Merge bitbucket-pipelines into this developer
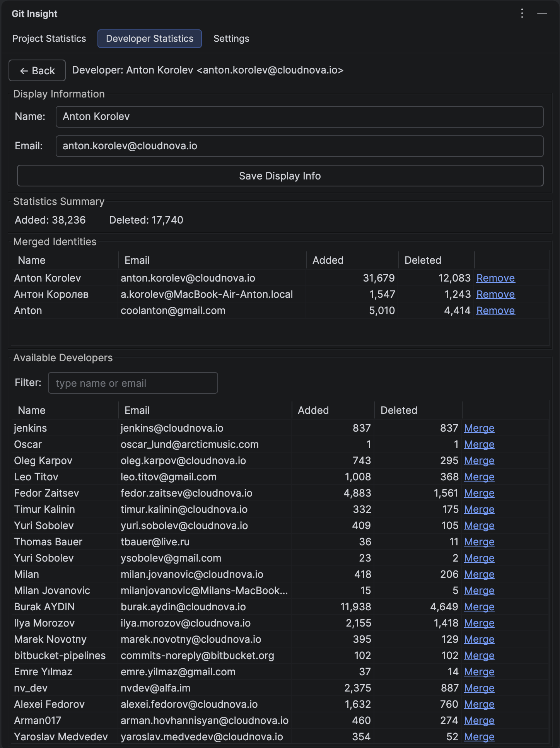 coord(479,656)
